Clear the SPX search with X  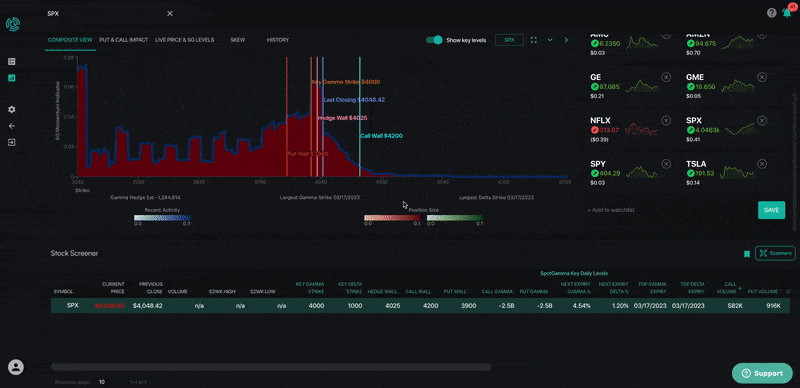pyautogui.click(x=170, y=14)
